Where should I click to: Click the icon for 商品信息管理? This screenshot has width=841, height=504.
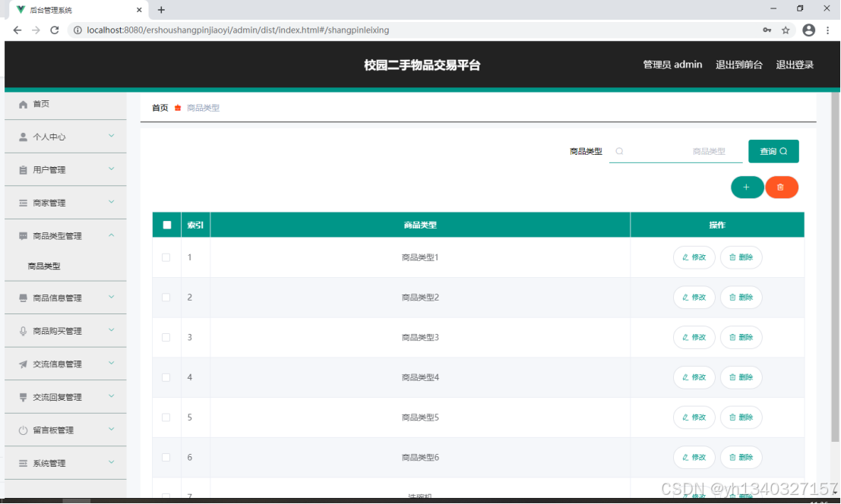click(23, 298)
